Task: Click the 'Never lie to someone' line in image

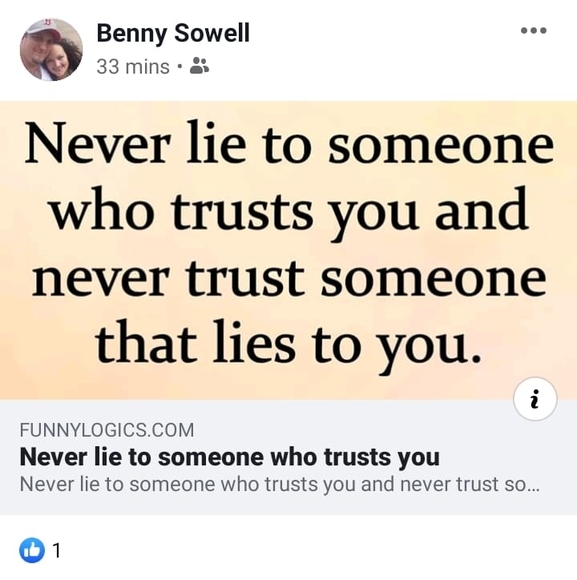Action: (289, 144)
